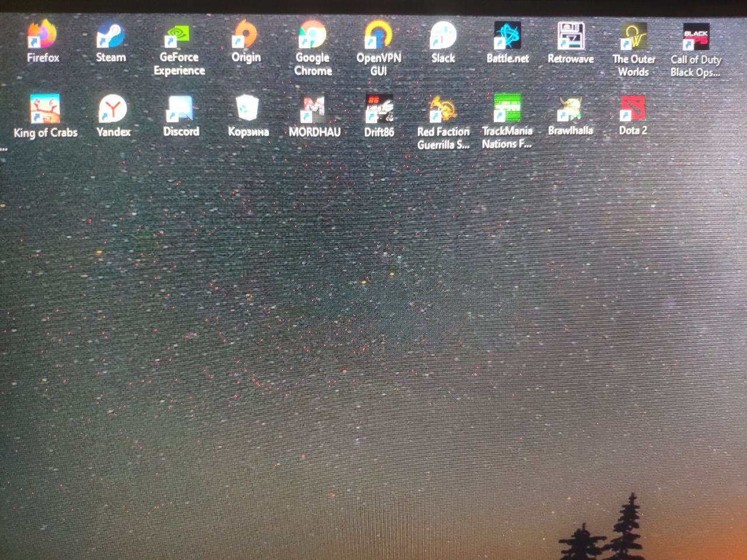747x560 pixels.
Task: Click the "Steam" label text
Action: click(111, 57)
